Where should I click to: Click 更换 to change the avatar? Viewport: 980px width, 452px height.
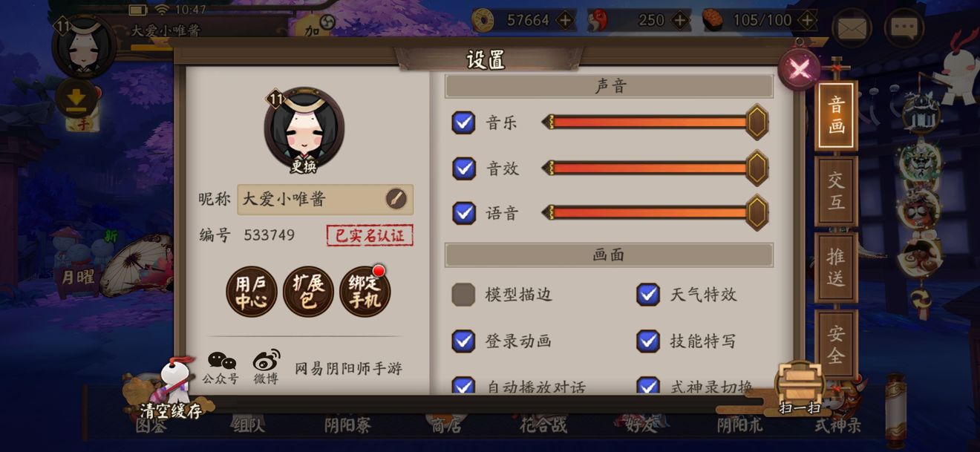[x=304, y=166]
